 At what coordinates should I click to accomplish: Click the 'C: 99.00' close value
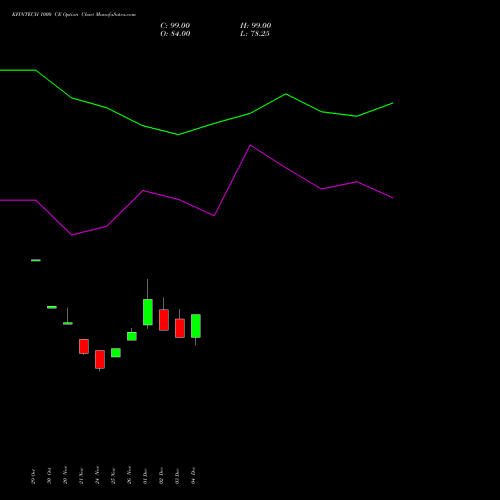click(175, 25)
